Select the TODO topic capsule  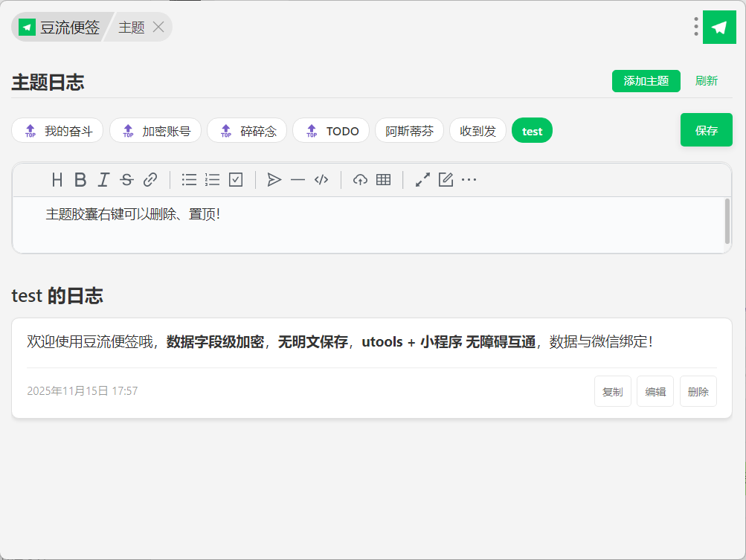pos(331,131)
